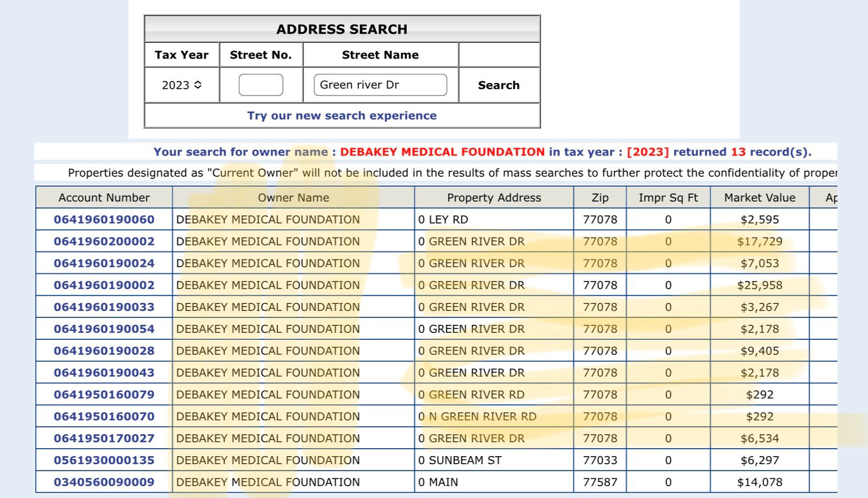The width and height of the screenshot is (868, 498).
Task: Click the Tax Year column label
Action: tap(182, 55)
